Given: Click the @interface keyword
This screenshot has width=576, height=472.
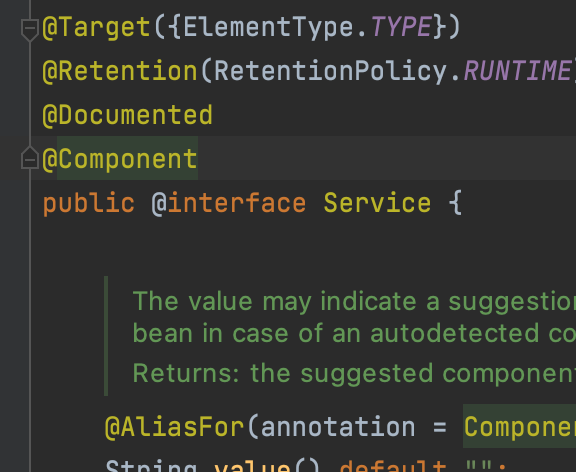Looking at the screenshot, I should pyautogui.click(x=228, y=203).
